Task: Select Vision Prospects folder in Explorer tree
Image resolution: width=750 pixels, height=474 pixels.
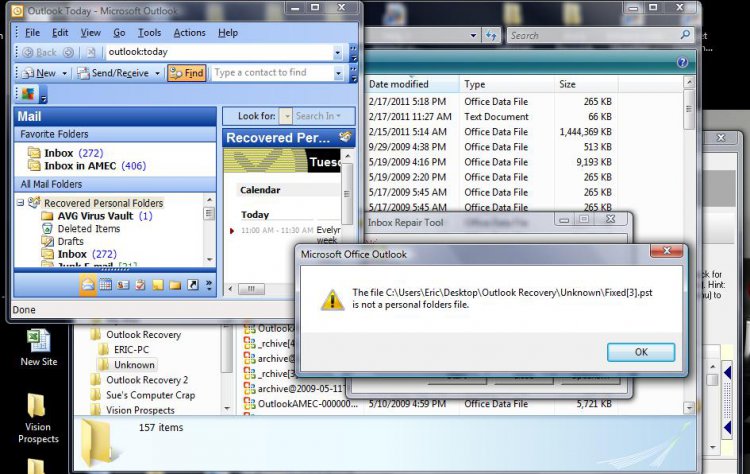Action: click(133, 410)
